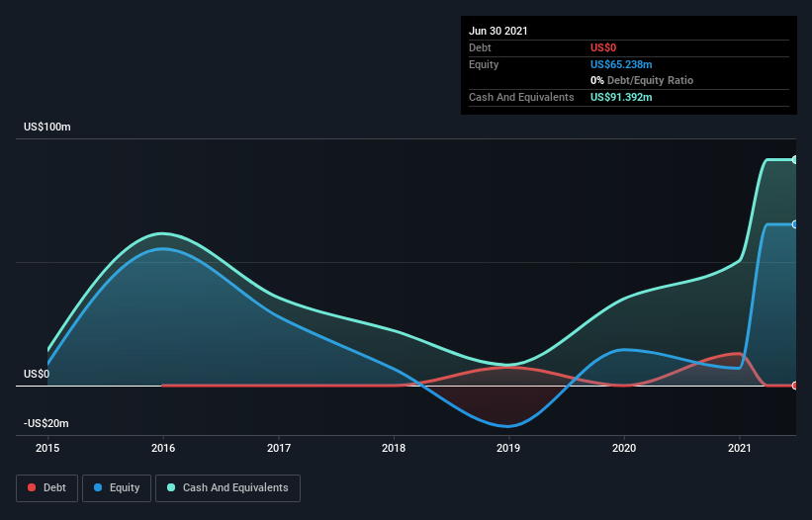Click the 2020 x-axis label
Viewport: 812px width, 520px height.
624,448
